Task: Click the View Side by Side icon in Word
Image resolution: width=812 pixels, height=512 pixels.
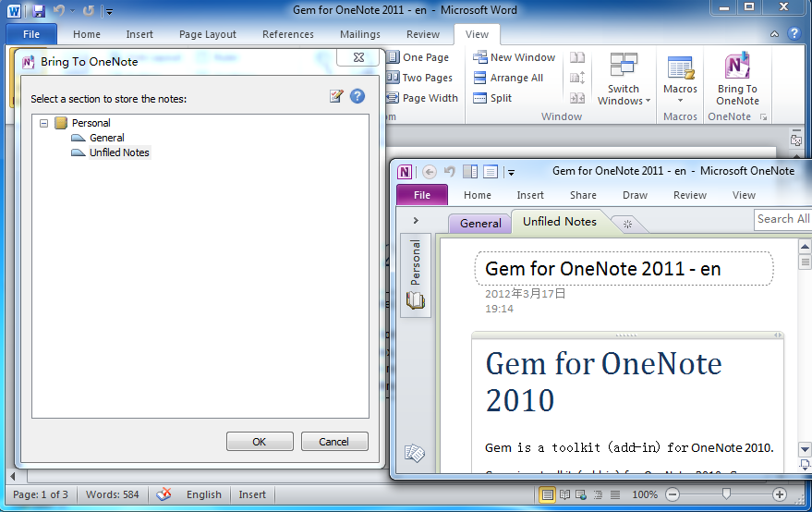Action: [x=577, y=57]
